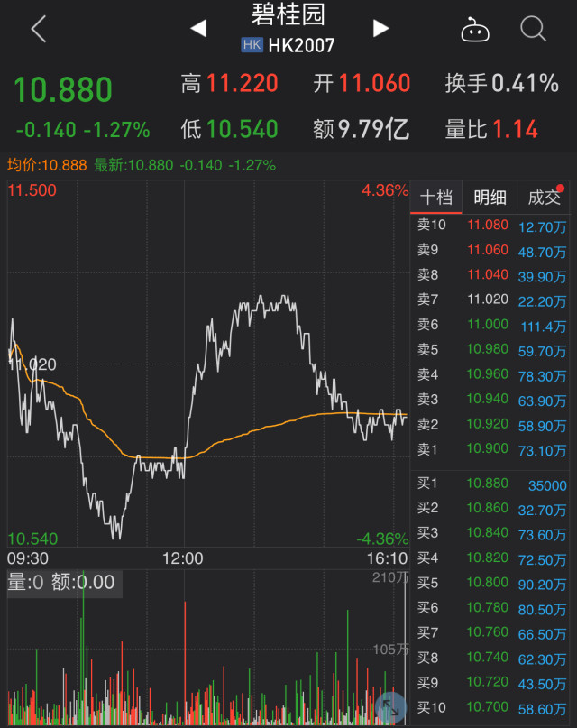Tap the 12:00 marker on time axis
Image resolution: width=577 pixels, height=728 pixels.
(182, 558)
